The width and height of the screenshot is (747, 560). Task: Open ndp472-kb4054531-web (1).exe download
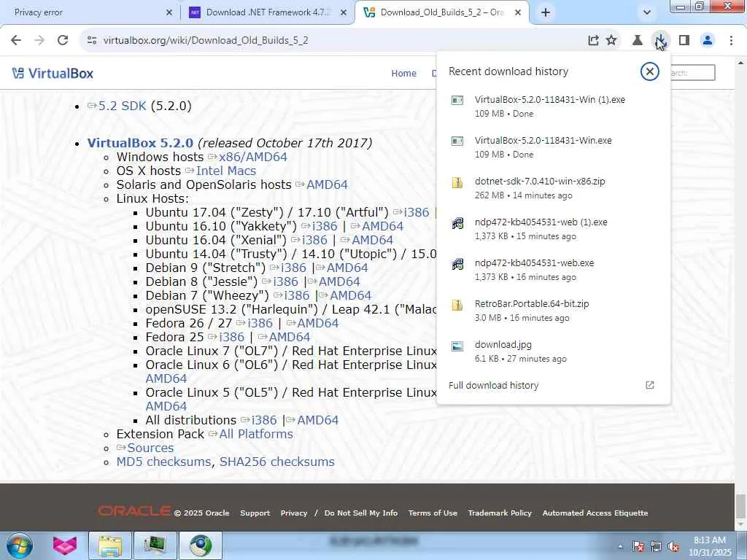553,229
